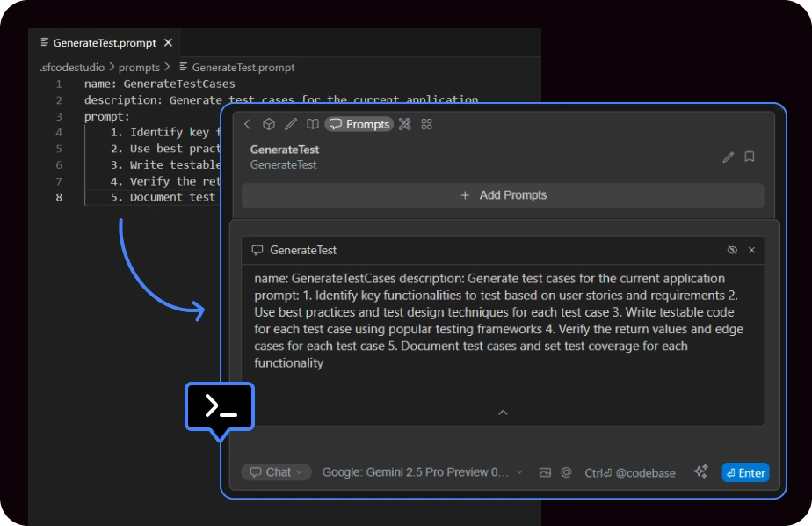Viewport: 812px width, 526px height.
Task: Close the GenerateTest prompt card with X
Action: pos(751,250)
